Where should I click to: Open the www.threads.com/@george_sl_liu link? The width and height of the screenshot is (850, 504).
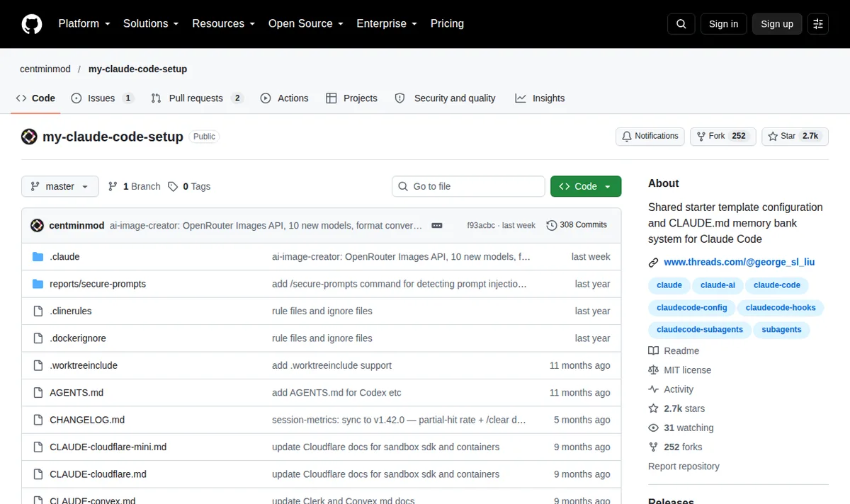point(739,262)
